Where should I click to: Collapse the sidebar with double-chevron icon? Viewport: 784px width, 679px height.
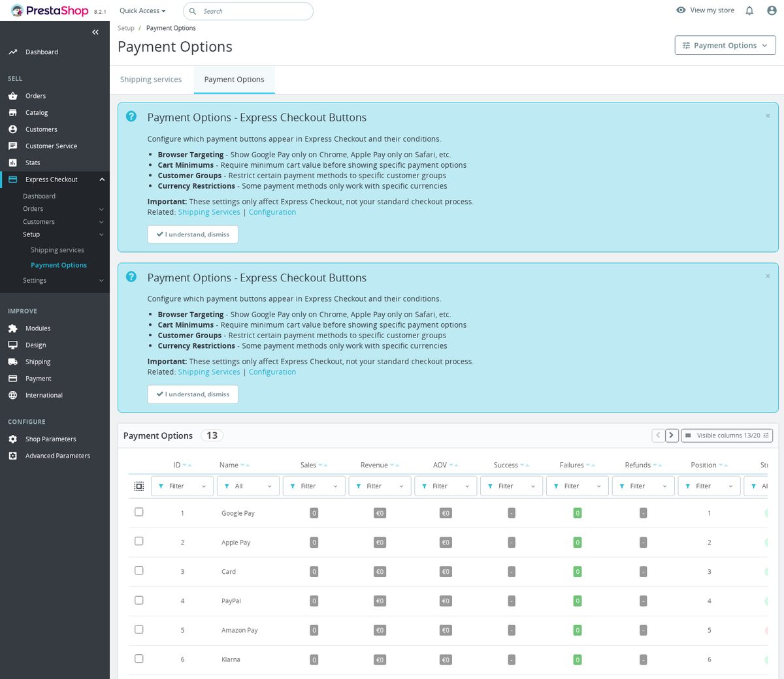tap(95, 32)
